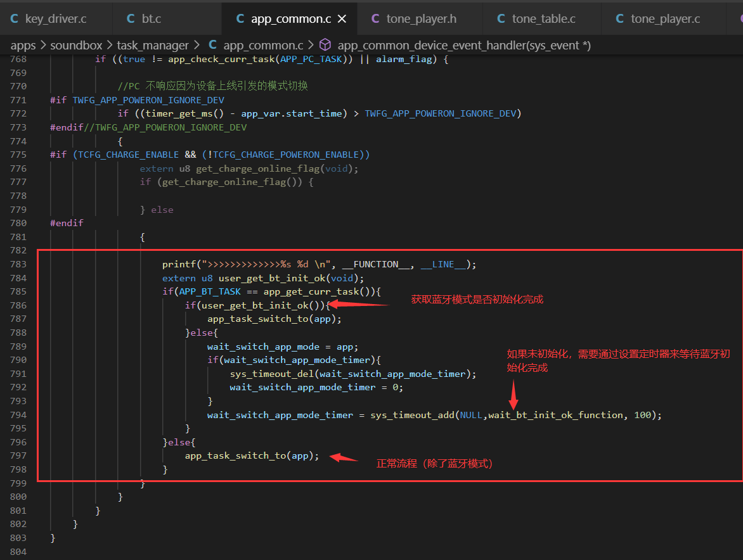
Task: Open the apps folder breadcrumb
Action: 23,46
